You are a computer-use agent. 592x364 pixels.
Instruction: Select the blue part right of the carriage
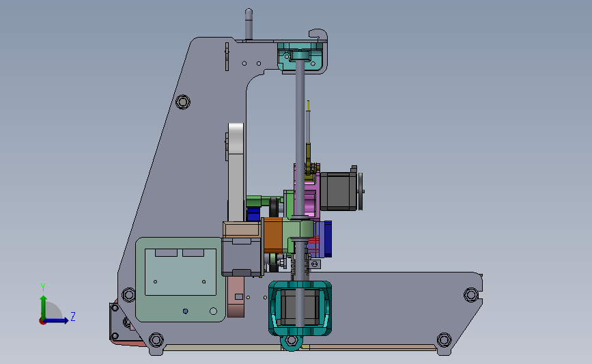[x=327, y=238]
